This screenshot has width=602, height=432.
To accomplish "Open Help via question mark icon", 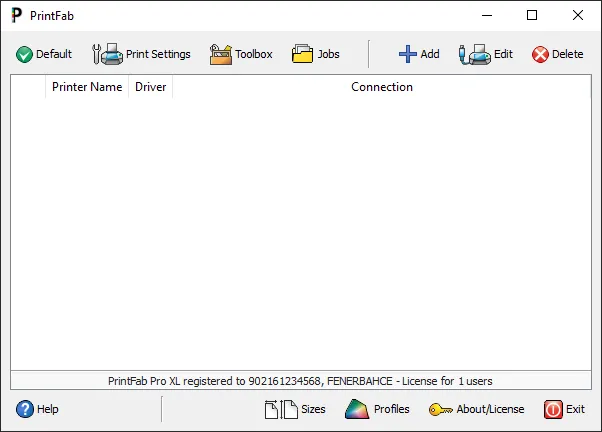I will pyautogui.click(x=25, y=409).
